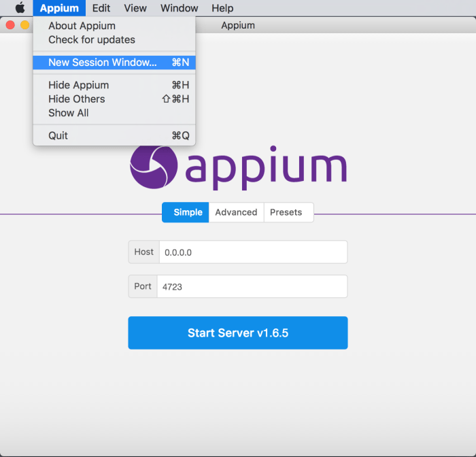
Task: Select Show All menu entry
Action: click(114, 113)
